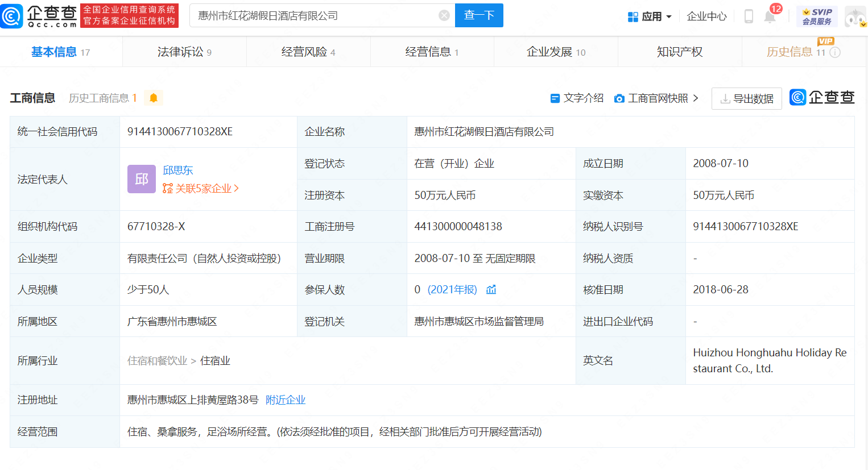Expand the arrow after 工商官网快照

(x=695, y=98)
